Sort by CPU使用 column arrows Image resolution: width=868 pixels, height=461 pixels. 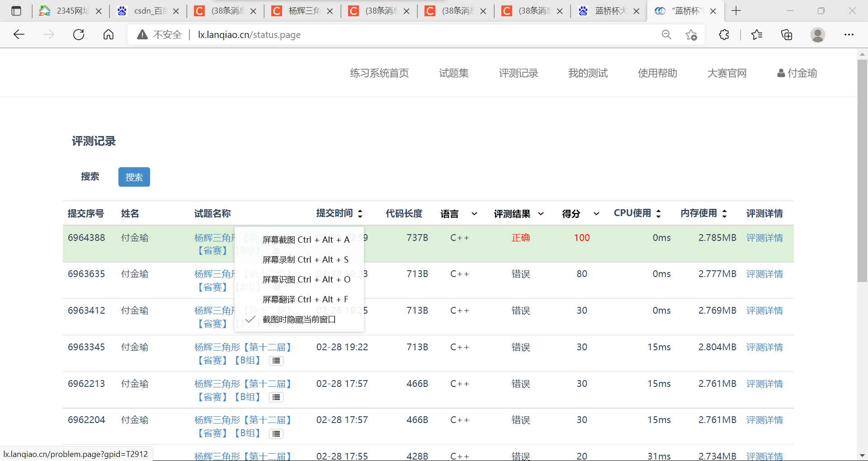click(658, 213)
